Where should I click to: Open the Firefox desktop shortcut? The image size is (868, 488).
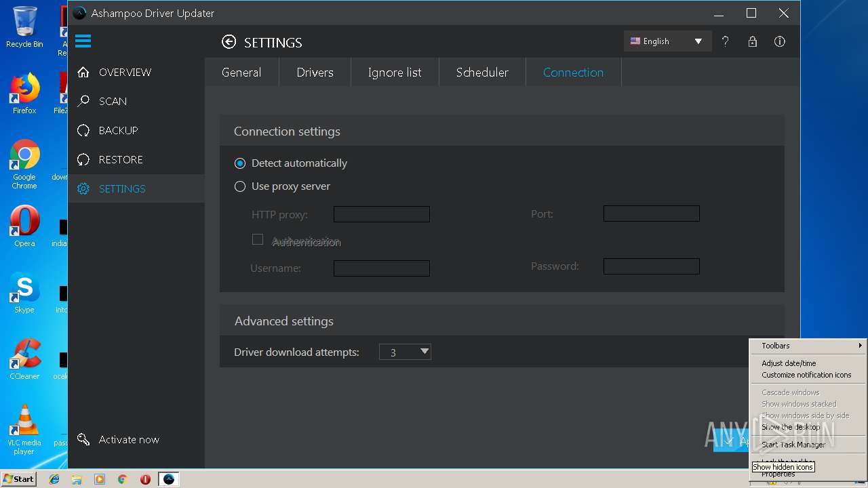click(x=24, y=94)
